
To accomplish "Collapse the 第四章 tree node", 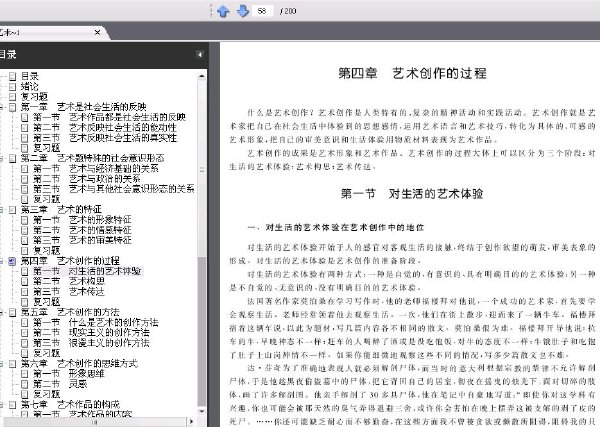I will 1,261.
